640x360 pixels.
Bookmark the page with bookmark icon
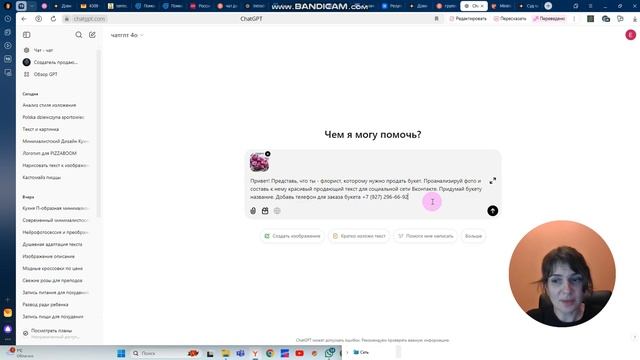click(x=436, y=19)
